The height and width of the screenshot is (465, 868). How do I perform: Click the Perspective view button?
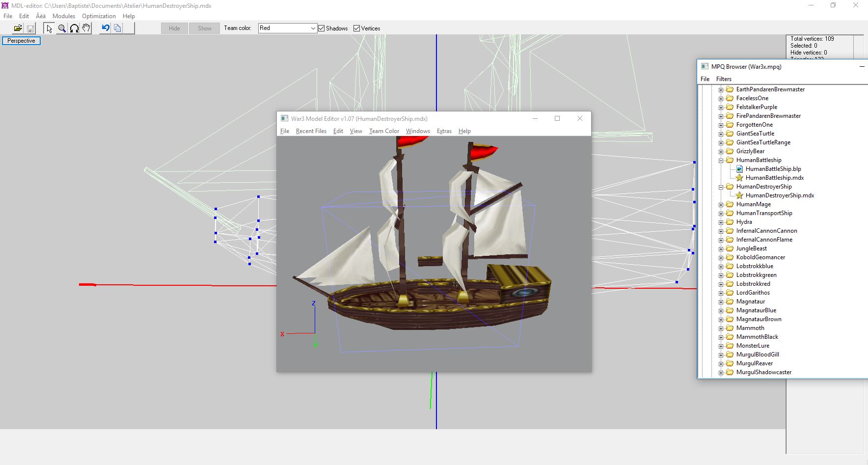pyautogui.click(x=21, y=41)
